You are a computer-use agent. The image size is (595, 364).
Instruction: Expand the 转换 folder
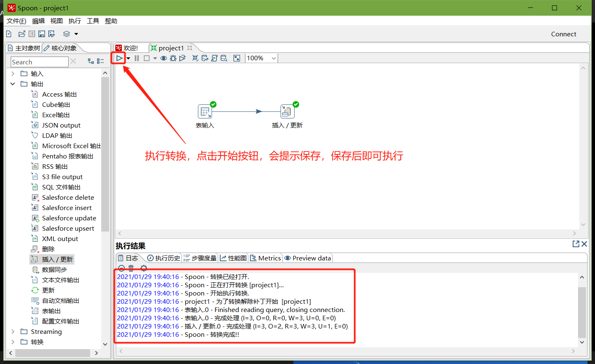pos(13,342)
